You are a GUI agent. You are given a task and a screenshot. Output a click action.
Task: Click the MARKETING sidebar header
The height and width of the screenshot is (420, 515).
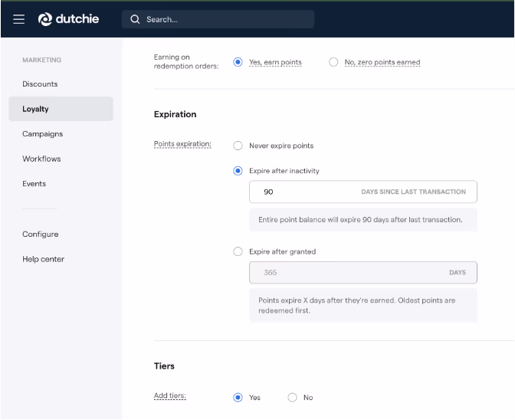[41, 60]
